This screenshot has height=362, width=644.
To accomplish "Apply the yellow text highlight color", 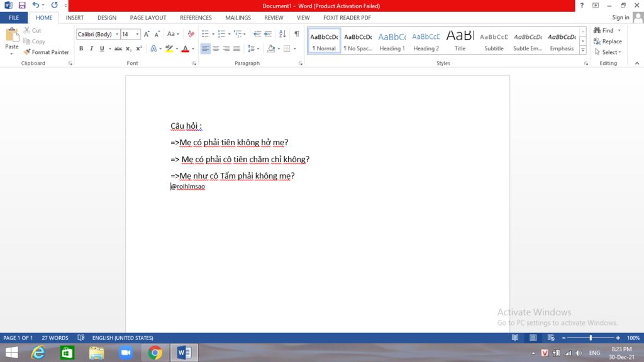I will 169,48.
